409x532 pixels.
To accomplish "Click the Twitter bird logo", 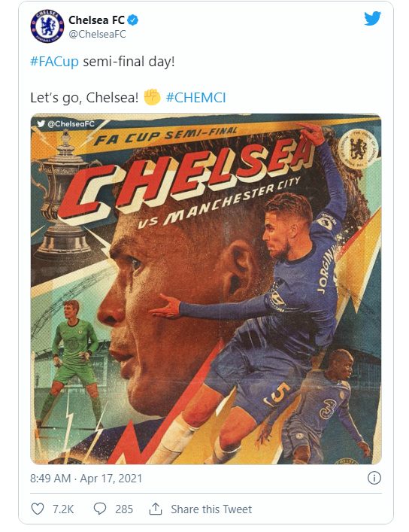I will [x=372, y=18].
